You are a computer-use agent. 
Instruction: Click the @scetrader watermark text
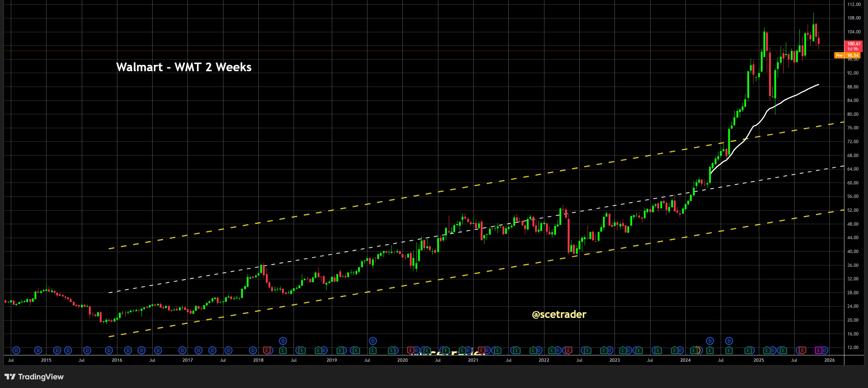pyautogui.click(x=559, y=315)
